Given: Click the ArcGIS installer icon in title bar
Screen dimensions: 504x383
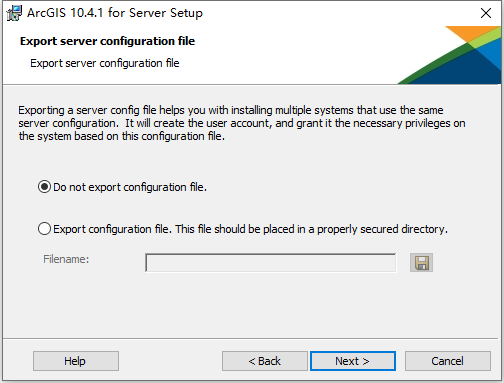Looking at the screenshot, I should point(14,13).
